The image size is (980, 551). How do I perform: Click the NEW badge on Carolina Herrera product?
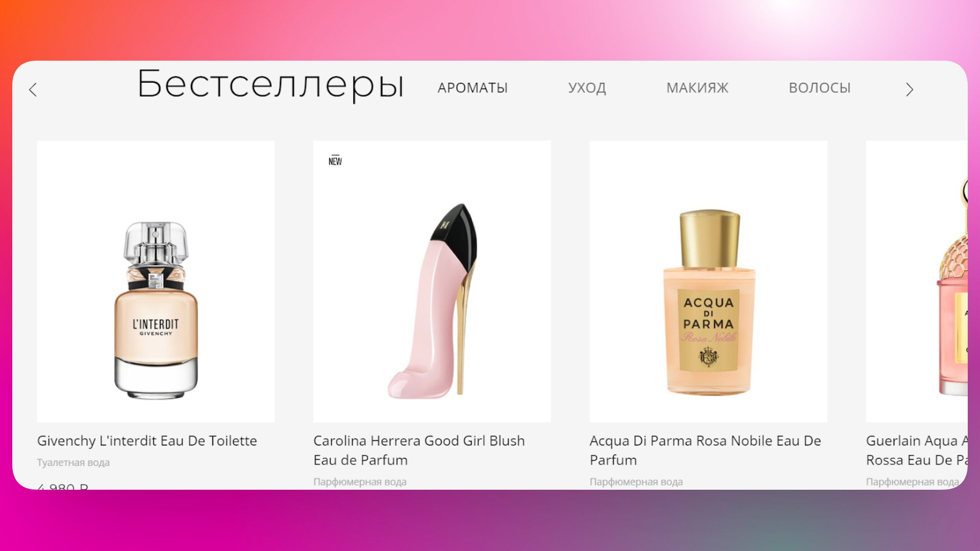335,161
